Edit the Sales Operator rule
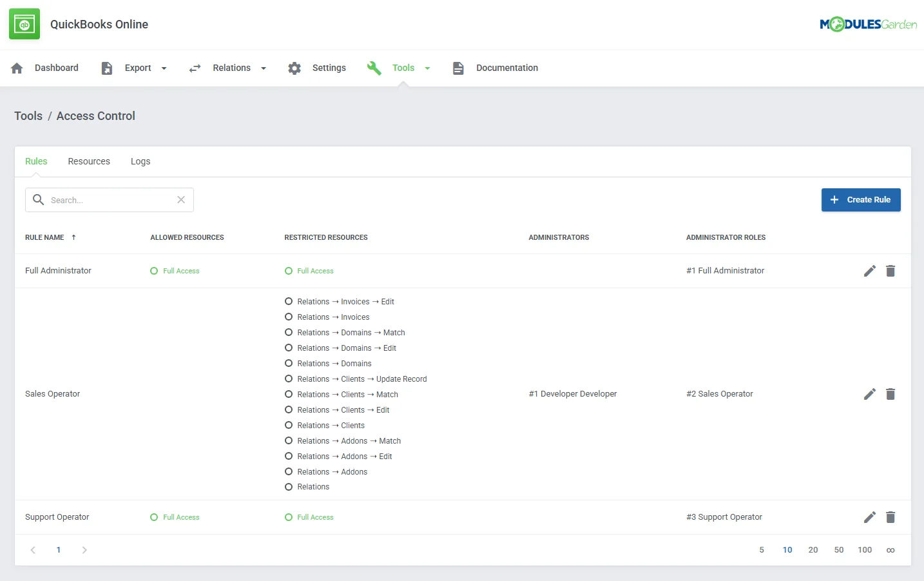The height and width of the screenshot is (581, 924). point(870,394)
